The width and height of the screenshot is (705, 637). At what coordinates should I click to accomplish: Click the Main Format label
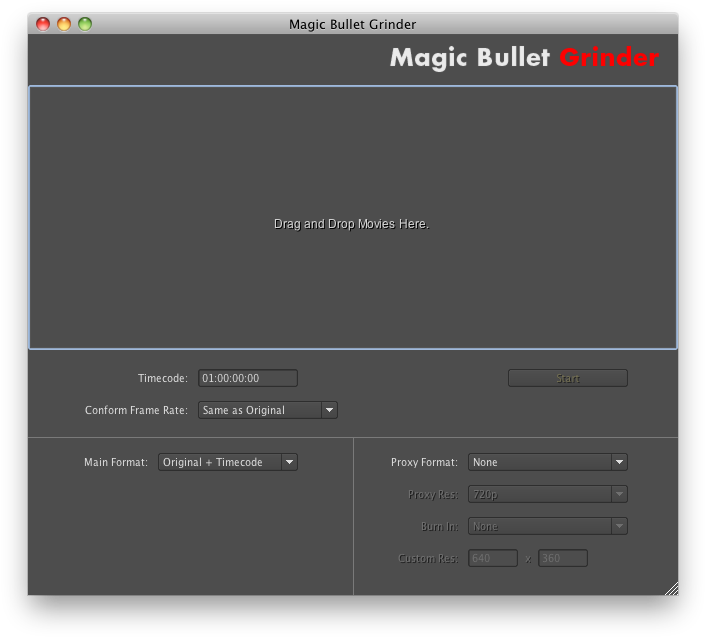(x=116, y=462)
